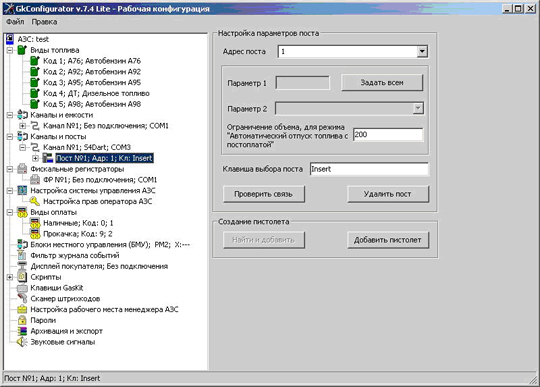Select Код 4; ДТ; Дизельное топливо row
This screenshot has width=540, height=387.
(x=96, y=93)
